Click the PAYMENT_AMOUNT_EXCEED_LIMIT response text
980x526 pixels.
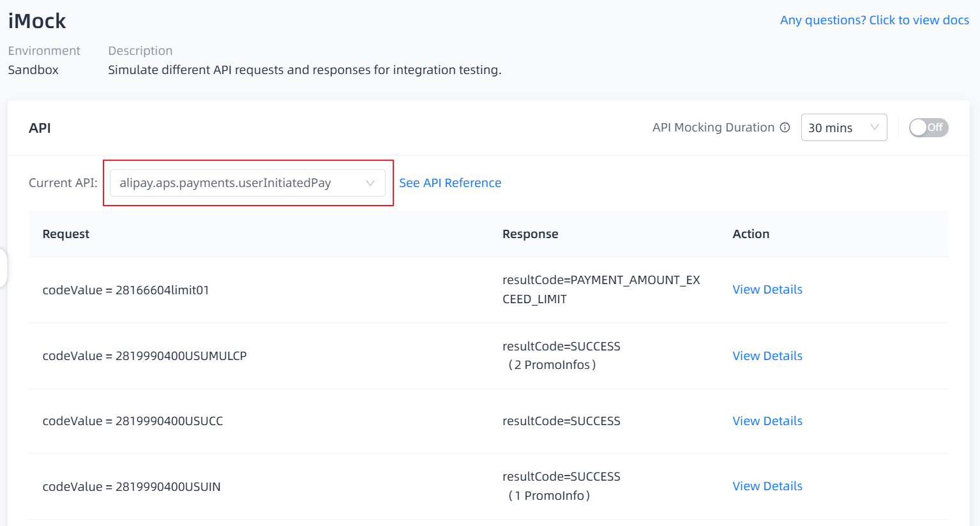[601, 290]
